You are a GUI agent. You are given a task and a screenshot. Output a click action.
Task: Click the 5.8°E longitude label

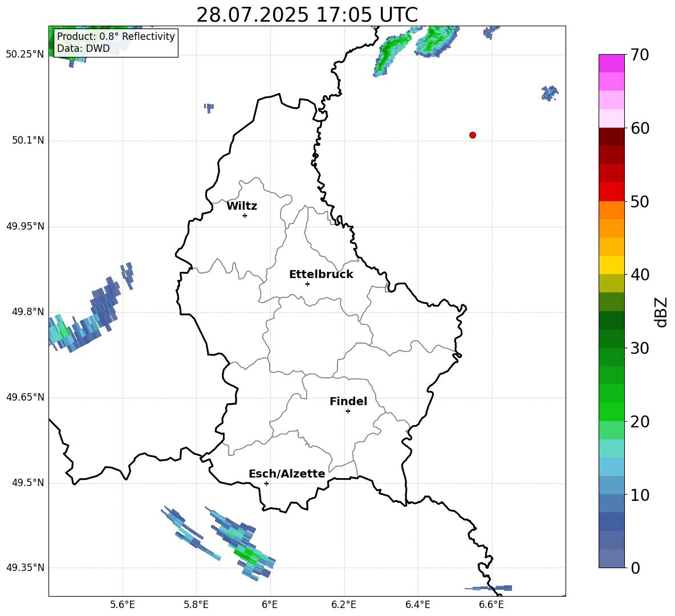click(196, 605)
